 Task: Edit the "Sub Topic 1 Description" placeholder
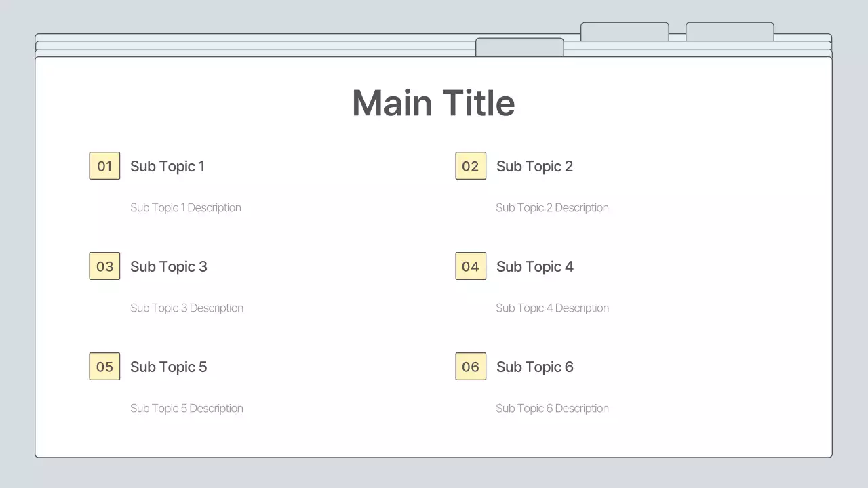pos(186,207)
